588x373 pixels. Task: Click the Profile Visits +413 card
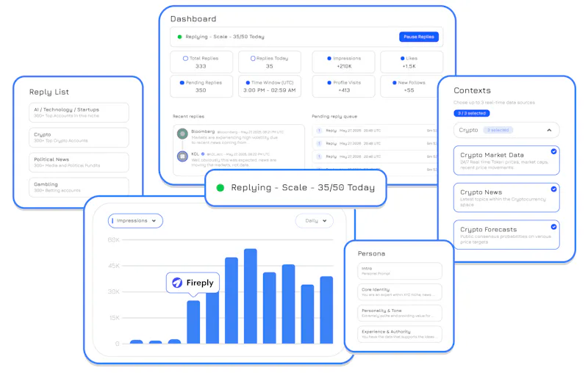click(343, 86)
